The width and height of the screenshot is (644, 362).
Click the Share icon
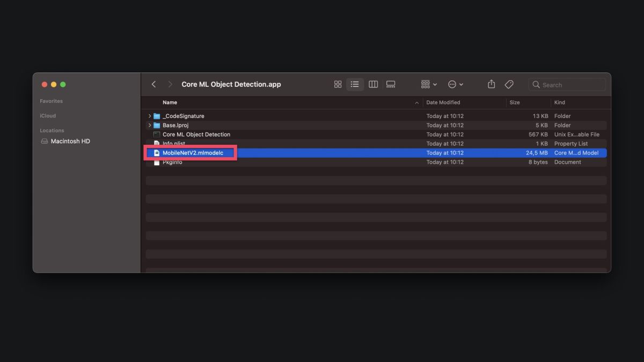pos(491,84)
